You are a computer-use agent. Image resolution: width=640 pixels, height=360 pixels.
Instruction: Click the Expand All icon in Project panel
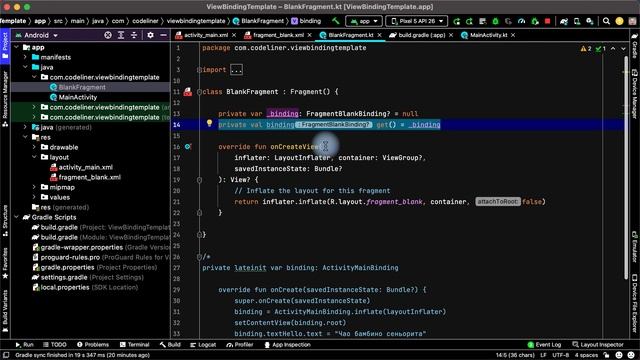[x=121, y=35]
